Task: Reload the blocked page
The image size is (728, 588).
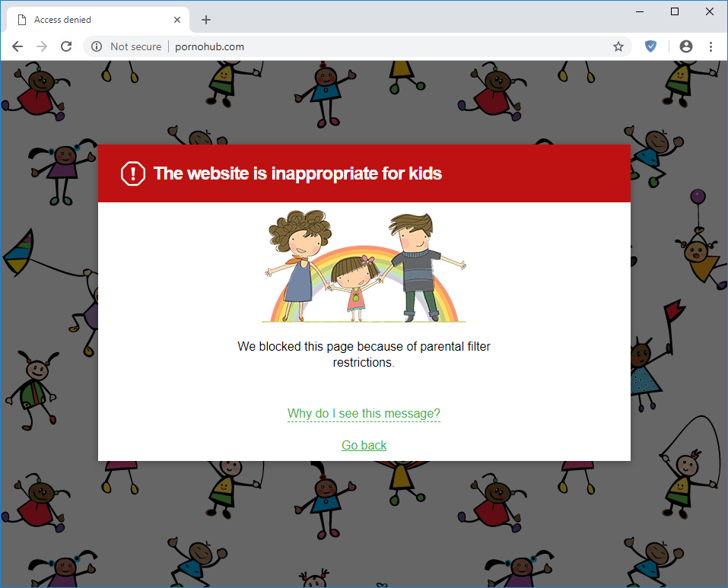Action: coord(66,46)
